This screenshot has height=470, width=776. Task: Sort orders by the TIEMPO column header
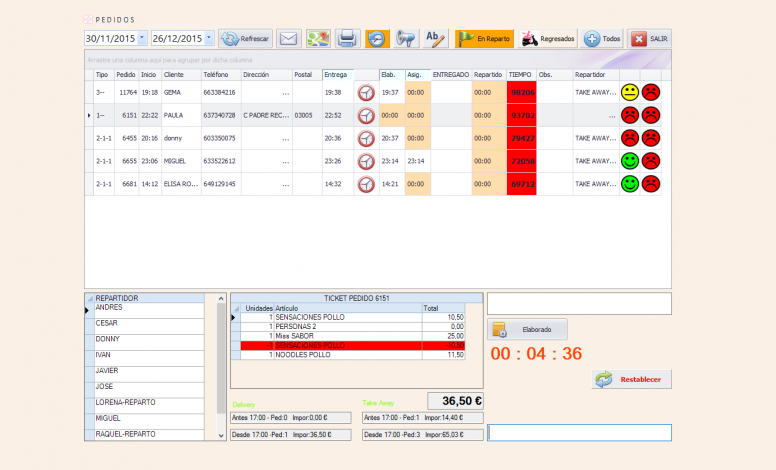(x=520, y=75)
